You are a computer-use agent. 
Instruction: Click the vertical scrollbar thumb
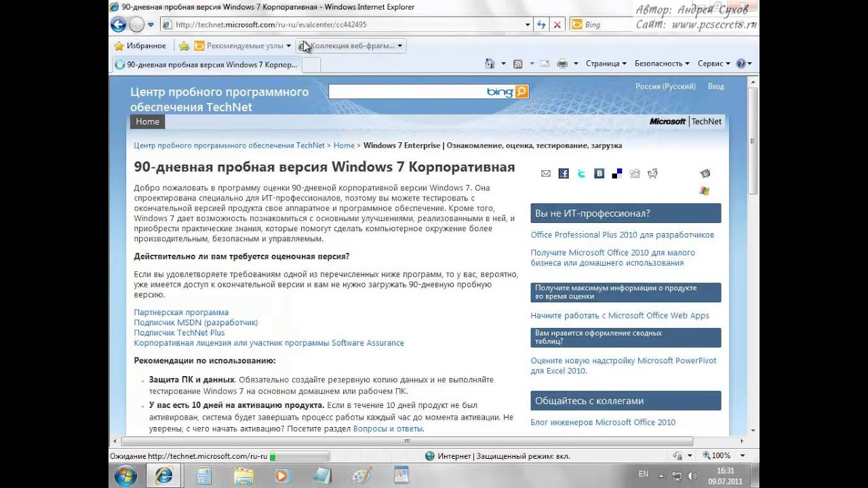click(753, 140)
